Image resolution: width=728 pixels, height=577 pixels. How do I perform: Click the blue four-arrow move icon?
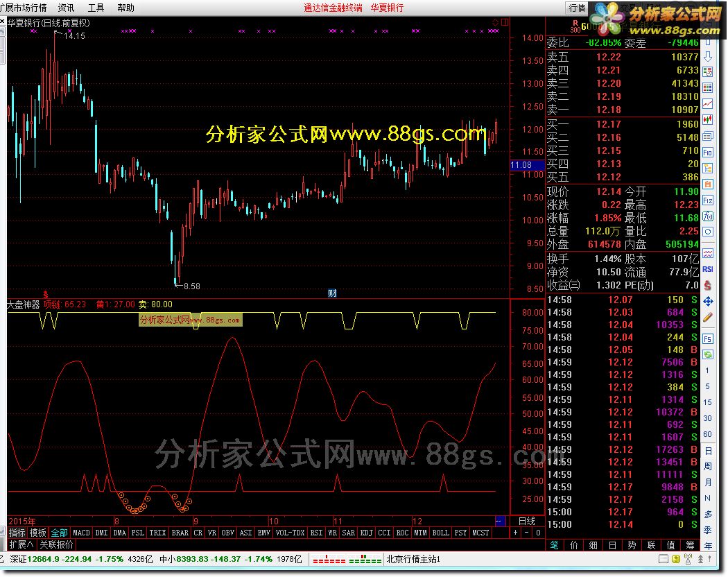click(708, 302)
